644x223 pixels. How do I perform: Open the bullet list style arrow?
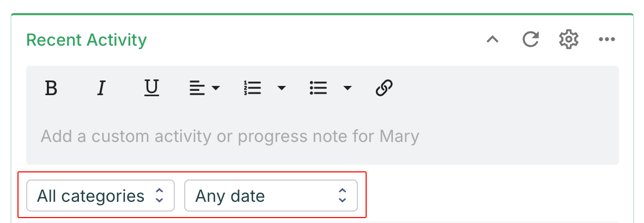coord(347,88)
